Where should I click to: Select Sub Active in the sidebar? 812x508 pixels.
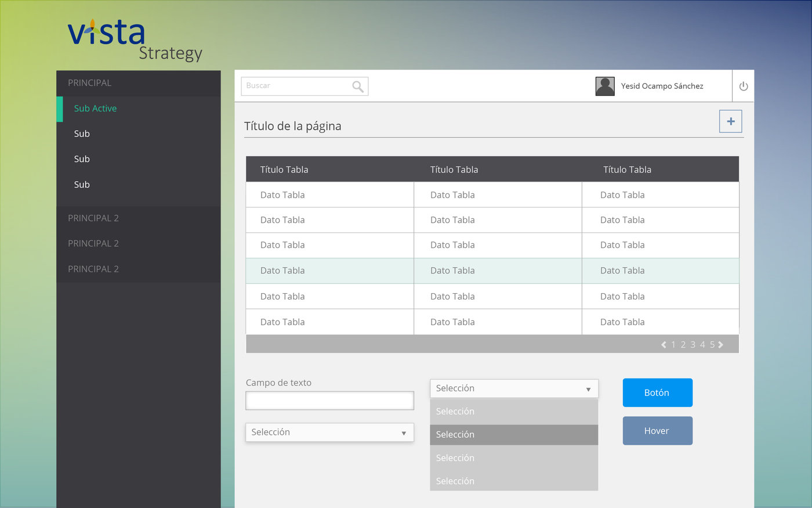[x=95, y=108]
